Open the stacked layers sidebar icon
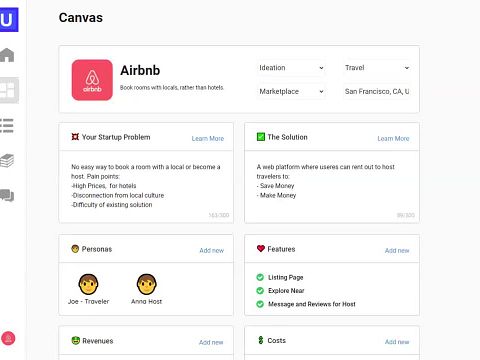480x360 pixels. [7, 161]
